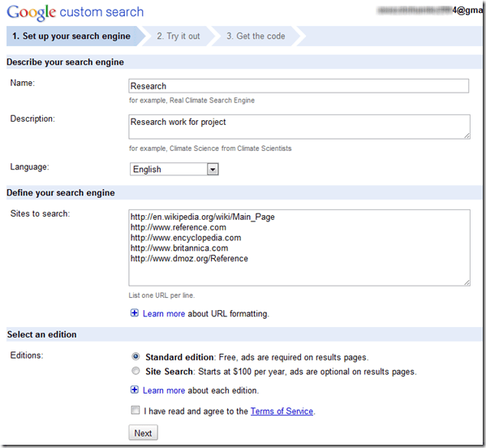Open the Language dropdown arrow

(213, 170)
